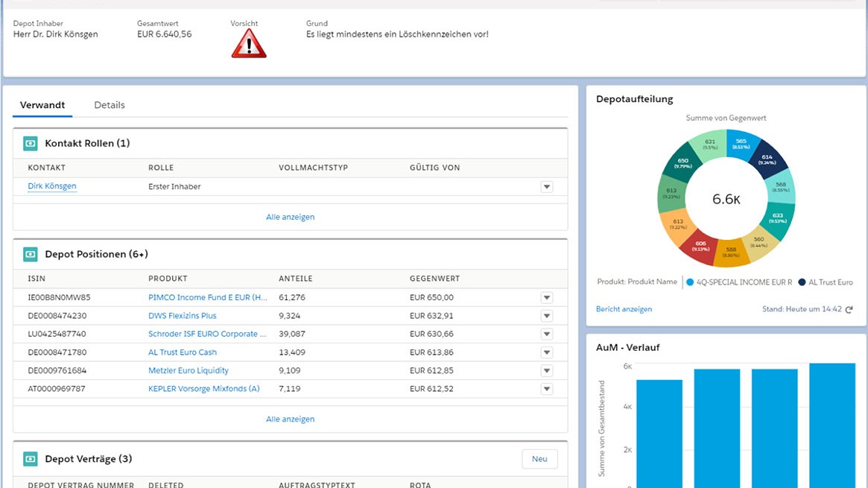Click Gegenwert value EUR 650,00

click(431, 297)
